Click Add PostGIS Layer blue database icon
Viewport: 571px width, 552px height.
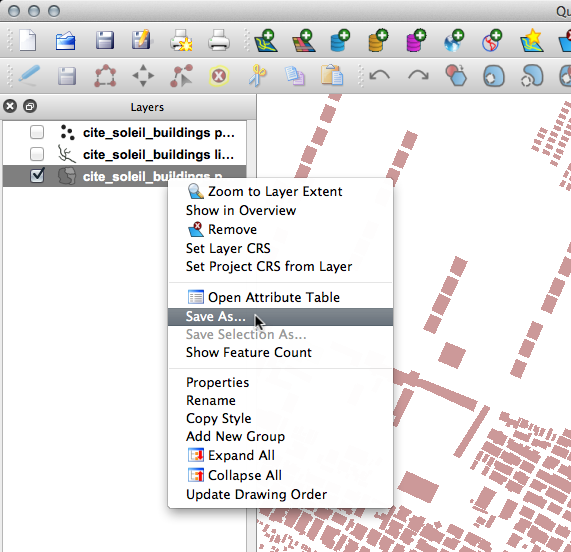click(x=340, y=40)
